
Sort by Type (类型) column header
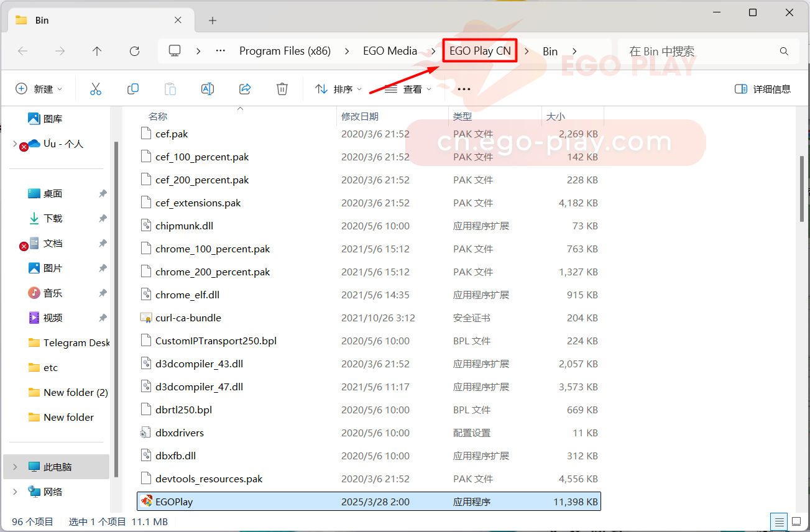pos(463,116)
